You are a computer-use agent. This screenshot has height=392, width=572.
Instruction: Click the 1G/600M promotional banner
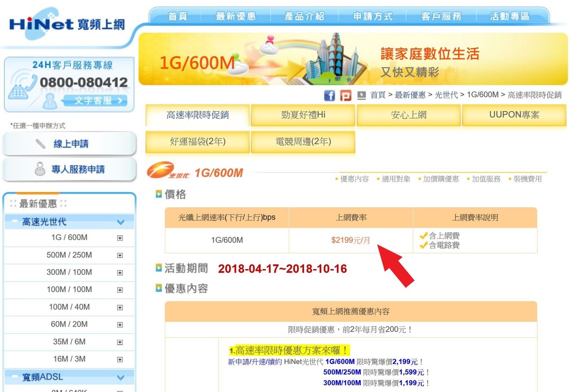click(353, 59)
